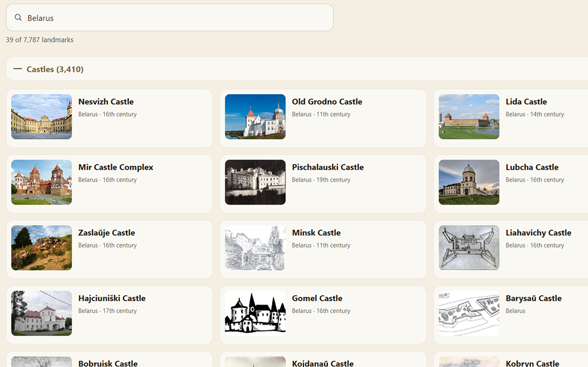Click 'Belarus · 14th century' under Lida Castle
The height and width of the screenshot is (367, 588).
point(535,114)
